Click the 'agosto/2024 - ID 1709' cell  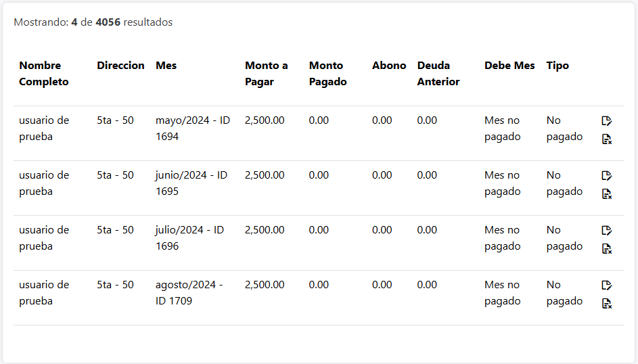(x=189, y=293)
